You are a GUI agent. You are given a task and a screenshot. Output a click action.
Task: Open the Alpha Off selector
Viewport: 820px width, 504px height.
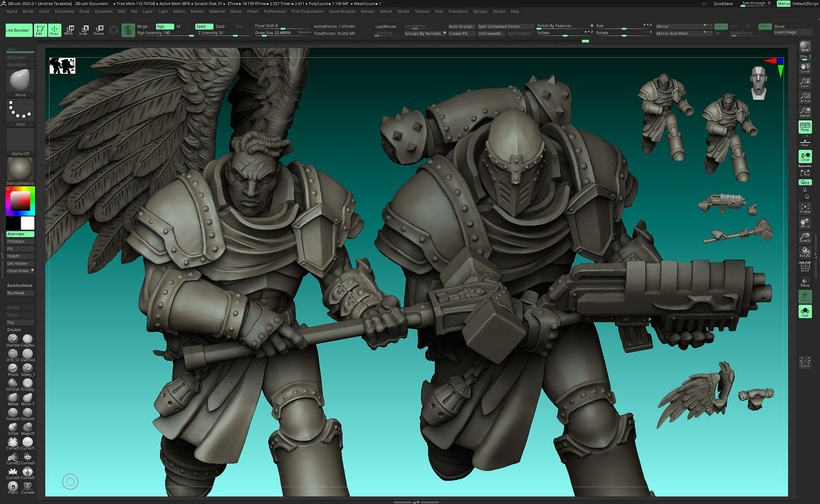click(x=20, y=142)
